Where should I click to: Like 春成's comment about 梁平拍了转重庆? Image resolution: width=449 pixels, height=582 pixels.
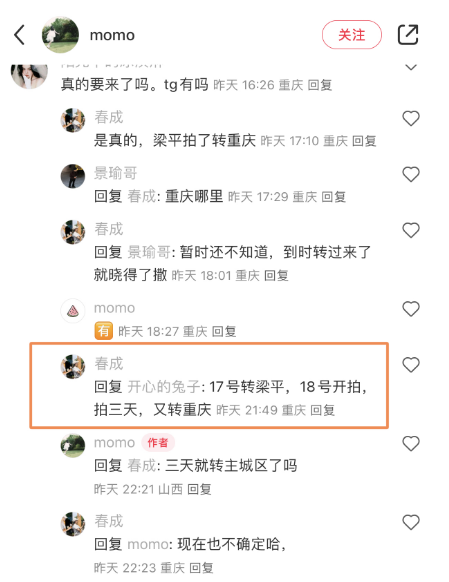[x=411, y=118]
